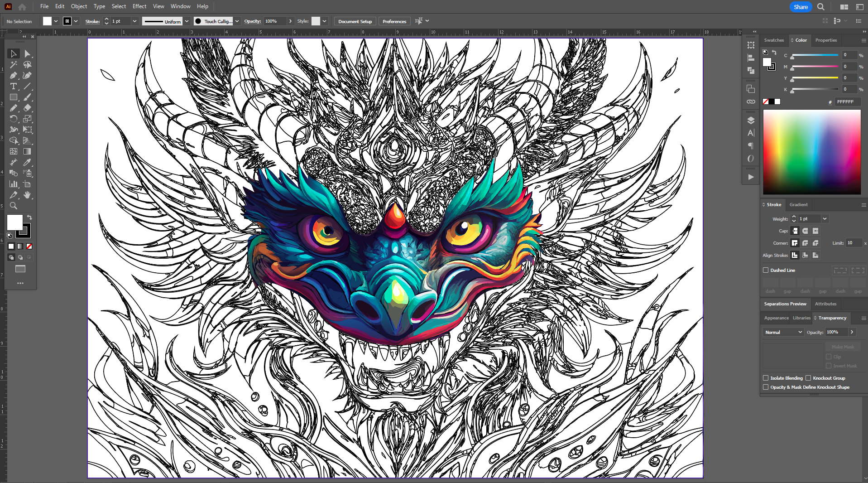Select the Zoom tool magnifier
Image resolution: width=868 pixels, height=483 pixels.
(14, 206)
